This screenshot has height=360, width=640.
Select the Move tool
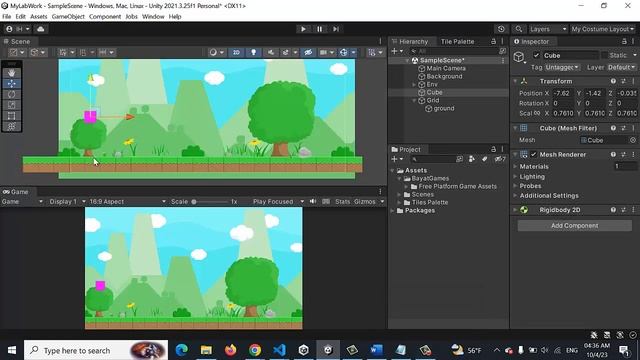point(11,84)
